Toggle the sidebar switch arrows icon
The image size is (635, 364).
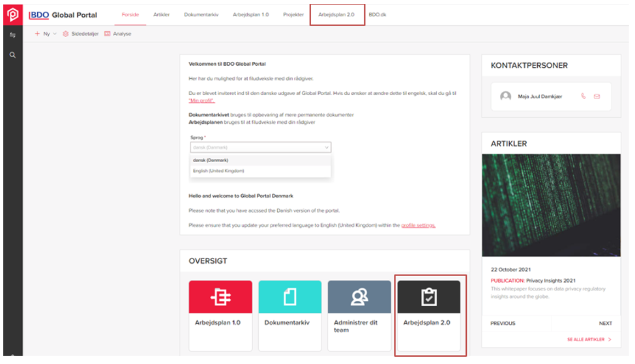tap(12, 35)
